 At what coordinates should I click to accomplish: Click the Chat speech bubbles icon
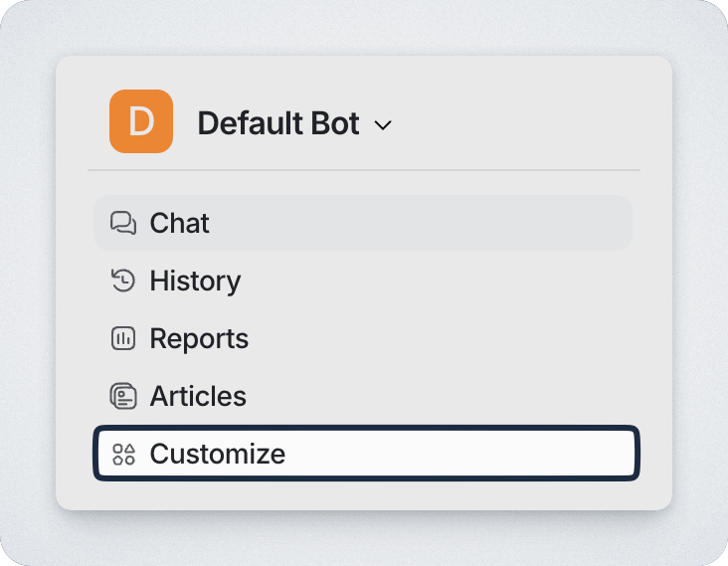pos(122,223)
